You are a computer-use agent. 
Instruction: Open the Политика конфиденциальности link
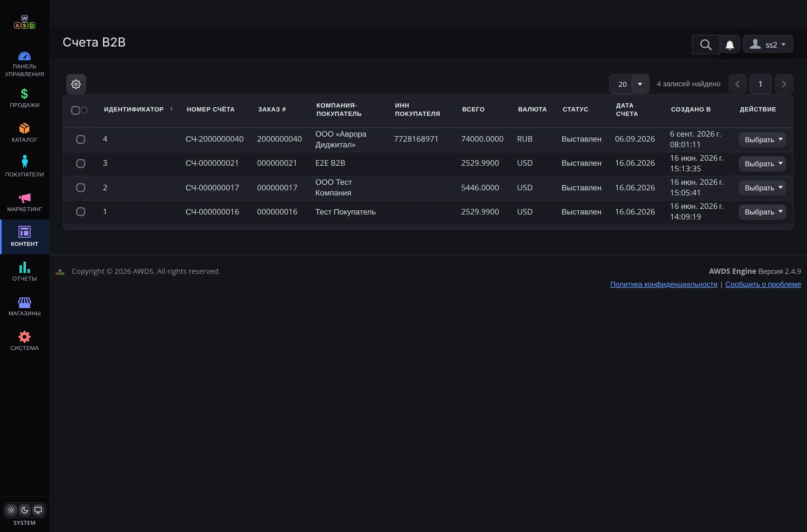[x=663, y=284]
